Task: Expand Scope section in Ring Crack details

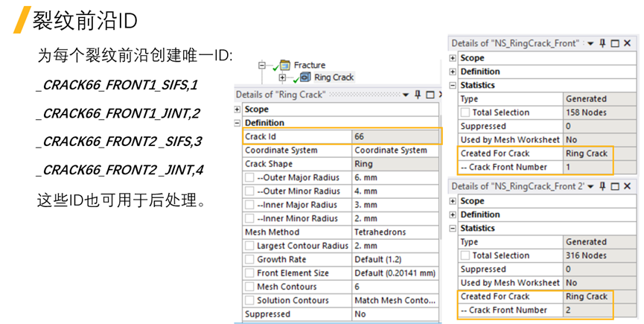Action: [x=237, y=109]
